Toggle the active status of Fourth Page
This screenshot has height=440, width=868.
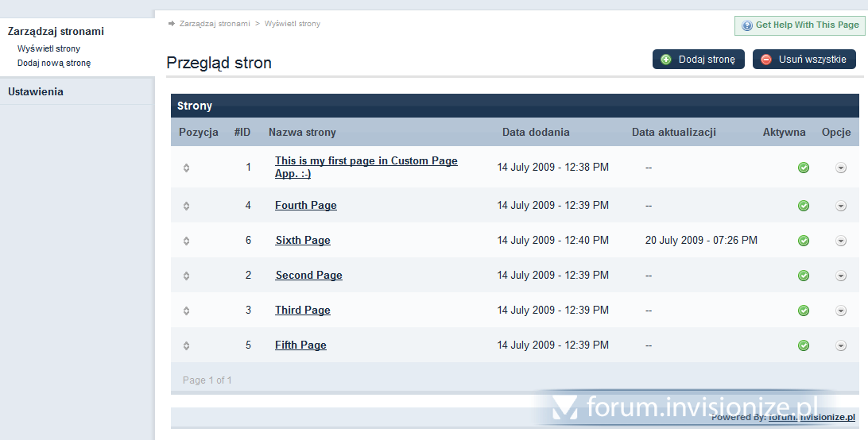pos(804,206)
